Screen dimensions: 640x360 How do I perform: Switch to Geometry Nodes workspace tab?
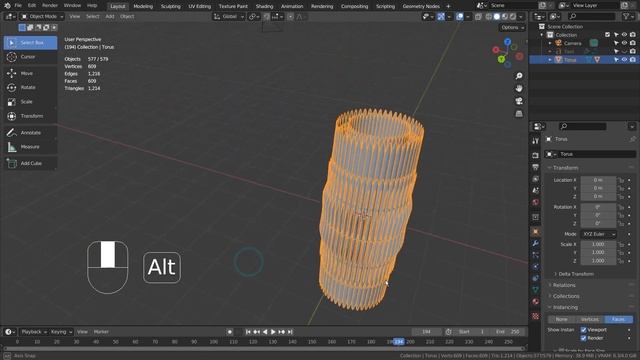(x=421, y=6)
